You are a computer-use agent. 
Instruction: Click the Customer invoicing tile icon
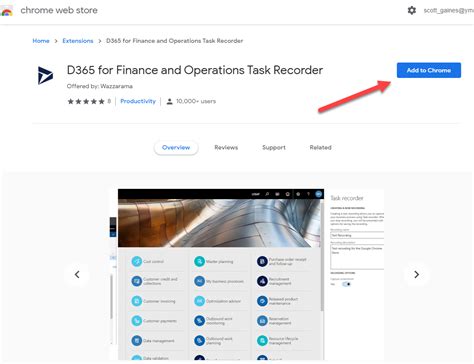coord(137,301)
